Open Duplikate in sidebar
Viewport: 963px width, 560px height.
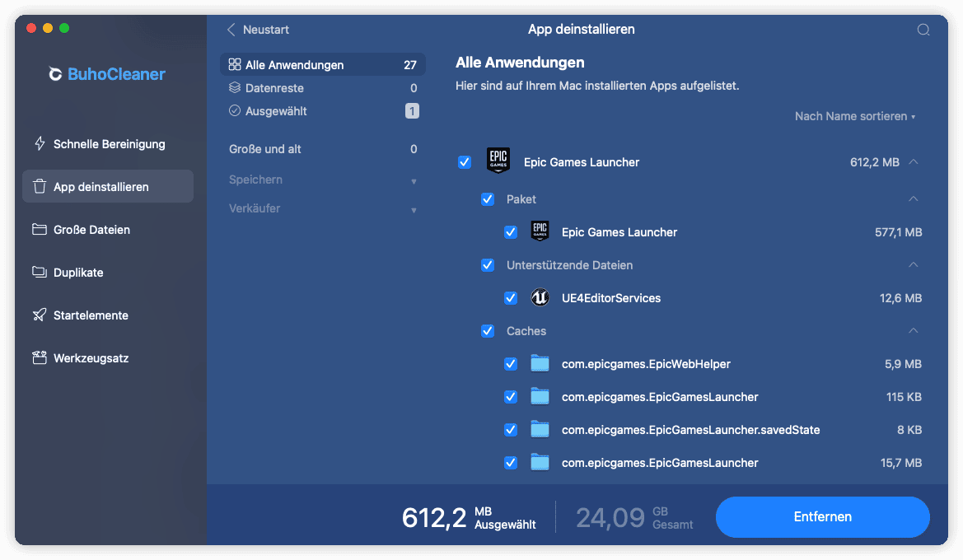coord(107,272)
